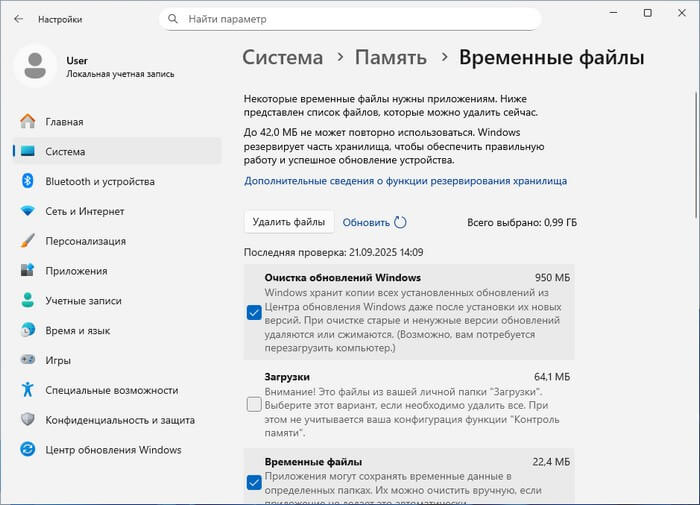Click the Настройки window title

(x=60, y=19)
